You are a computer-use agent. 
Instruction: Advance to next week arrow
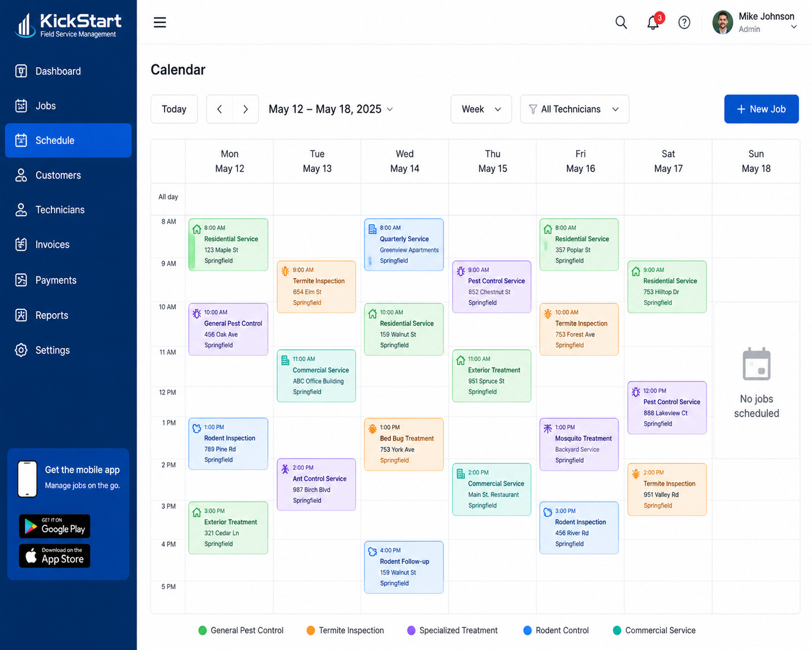click(246, 109)
